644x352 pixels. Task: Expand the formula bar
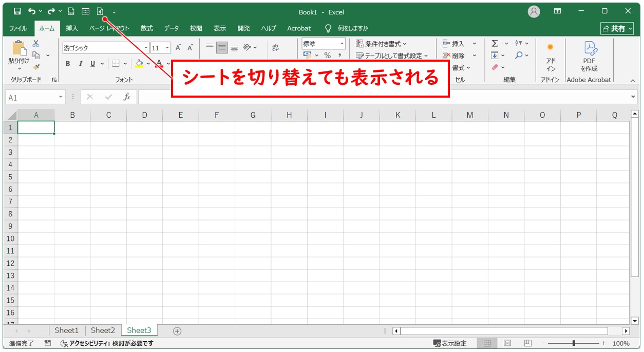click(x=633, y=97)
